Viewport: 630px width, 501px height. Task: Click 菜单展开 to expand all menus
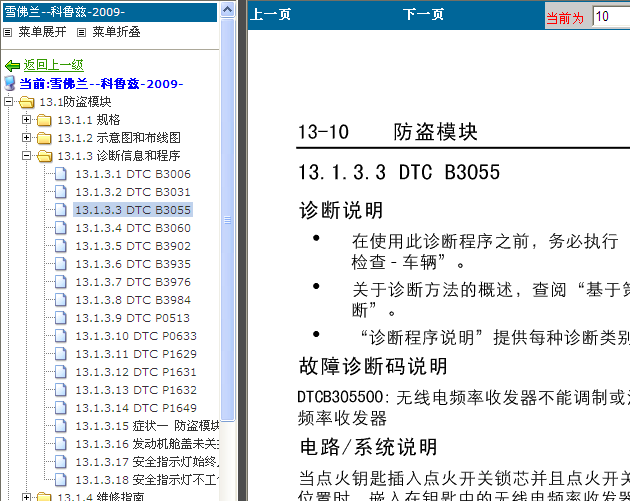pyautogui.click(x=42, y=32)
